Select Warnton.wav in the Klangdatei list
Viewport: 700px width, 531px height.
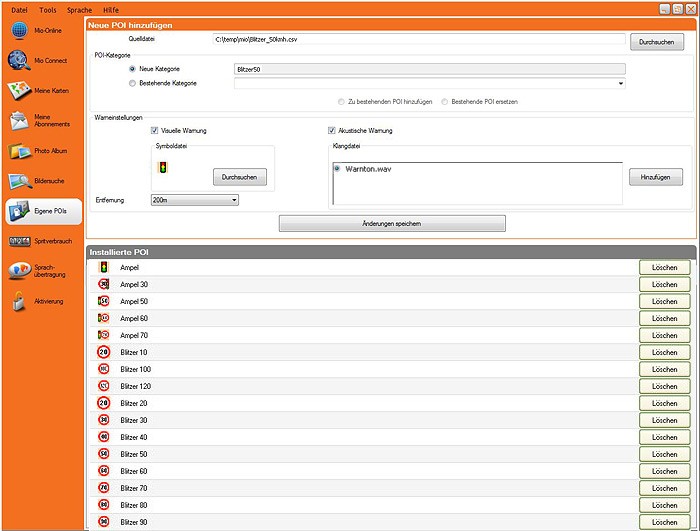(x=370, y=169)
